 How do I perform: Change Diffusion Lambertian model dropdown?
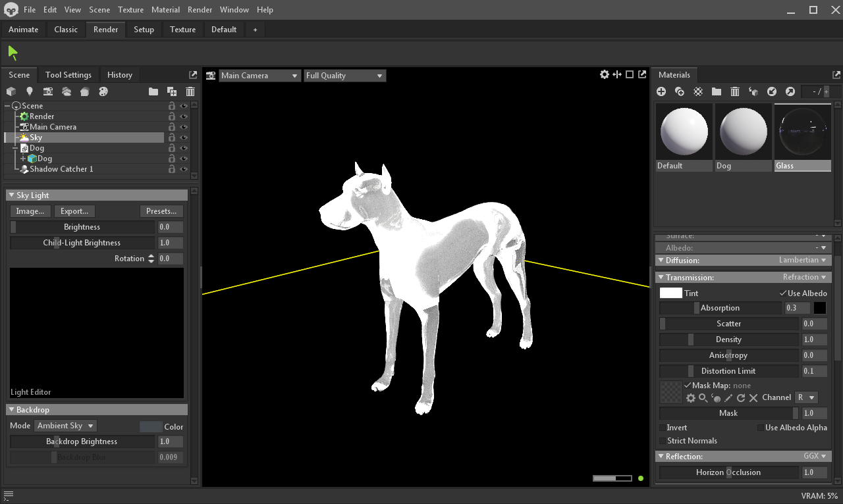pyautogui.click(x=802, y=261)
